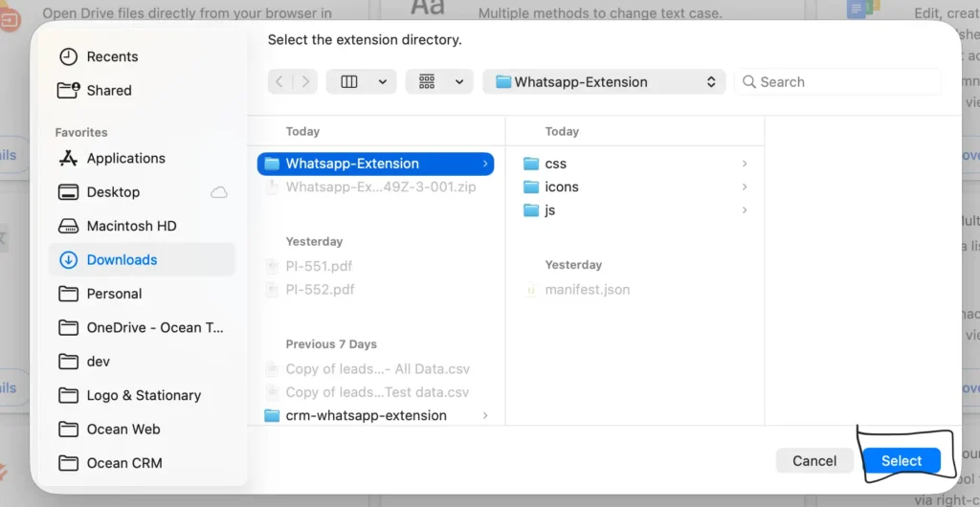This screenshot has height=507, width=980.
Task: Open Ocean Web sidebar folder
Action: pyautogui.click(x=143, y=429)
